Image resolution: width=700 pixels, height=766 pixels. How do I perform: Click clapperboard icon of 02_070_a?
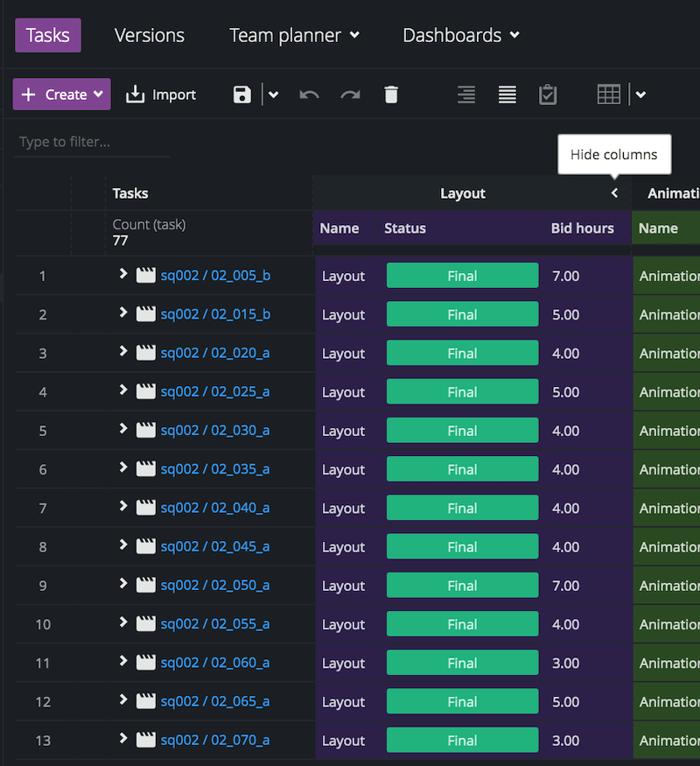145,739
